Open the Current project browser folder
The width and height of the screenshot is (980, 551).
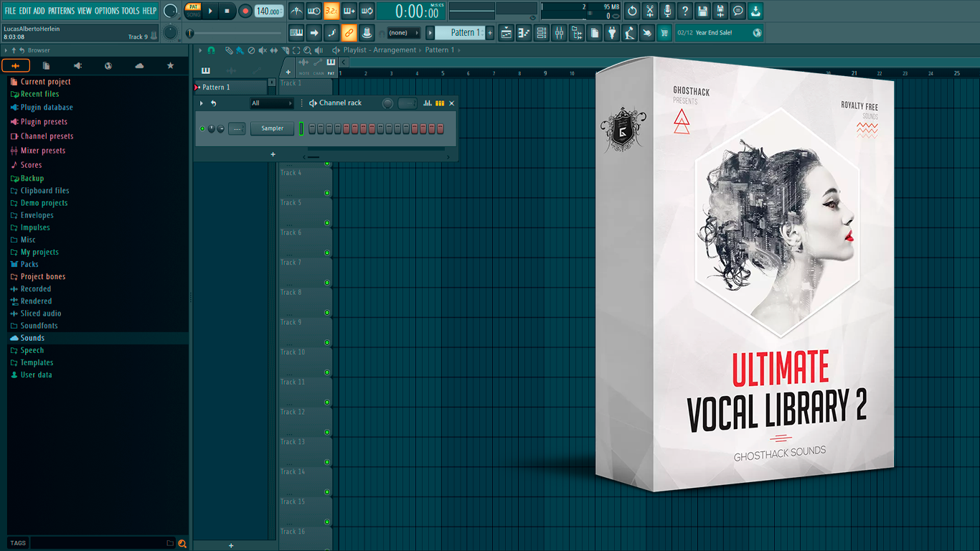coord(45,82)
